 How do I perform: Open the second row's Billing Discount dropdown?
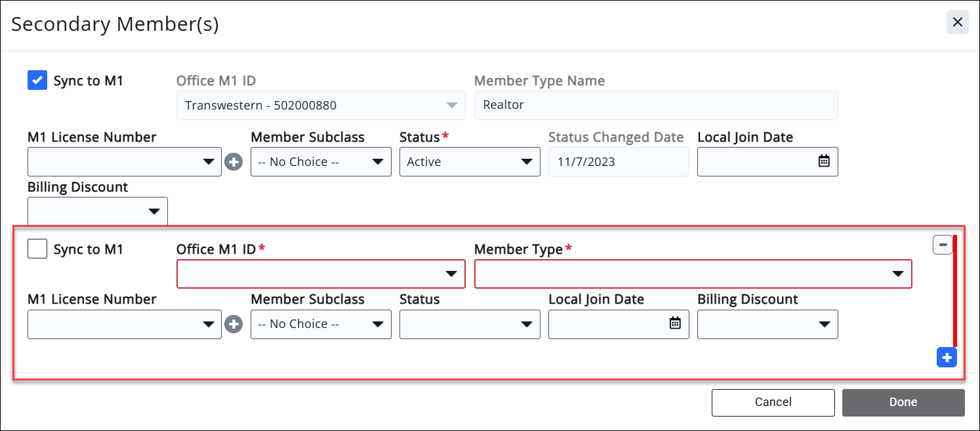767,324
